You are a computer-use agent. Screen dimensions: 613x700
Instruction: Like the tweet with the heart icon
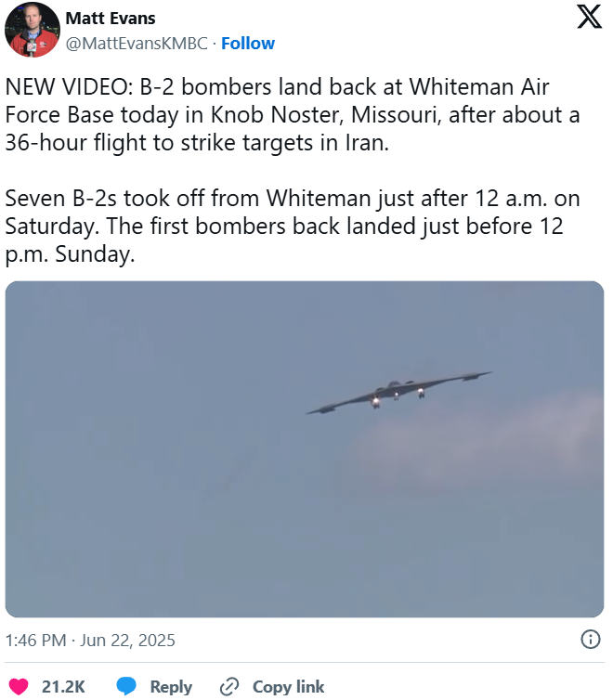pos(19,686)
